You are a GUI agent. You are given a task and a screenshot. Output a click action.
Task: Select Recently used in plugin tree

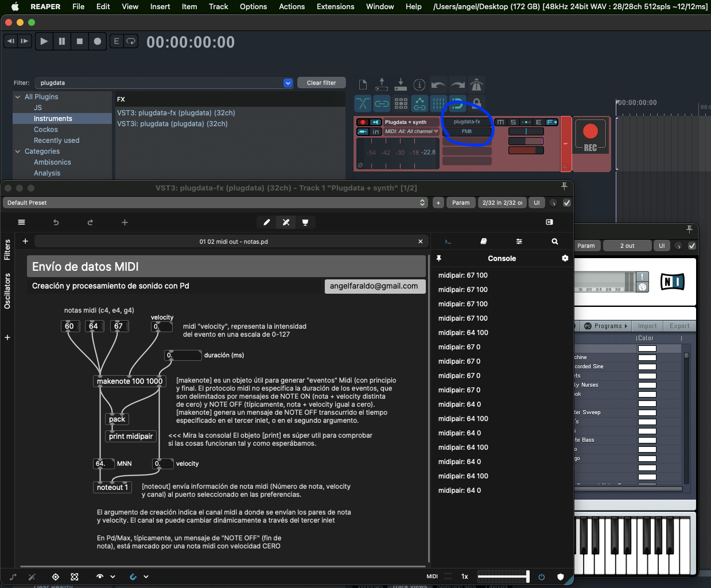56,141
